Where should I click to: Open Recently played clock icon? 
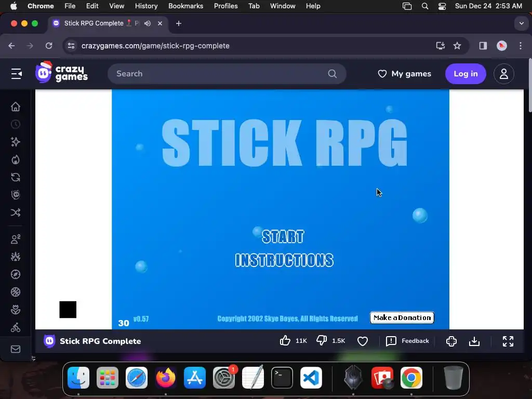click(x=16, y=125)
